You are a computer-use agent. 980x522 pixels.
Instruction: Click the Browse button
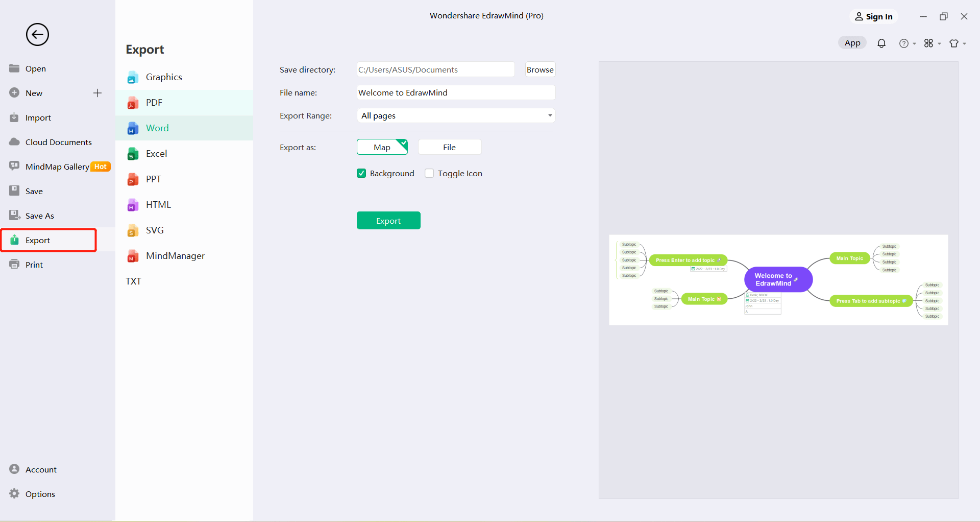[x=540, y=69]
